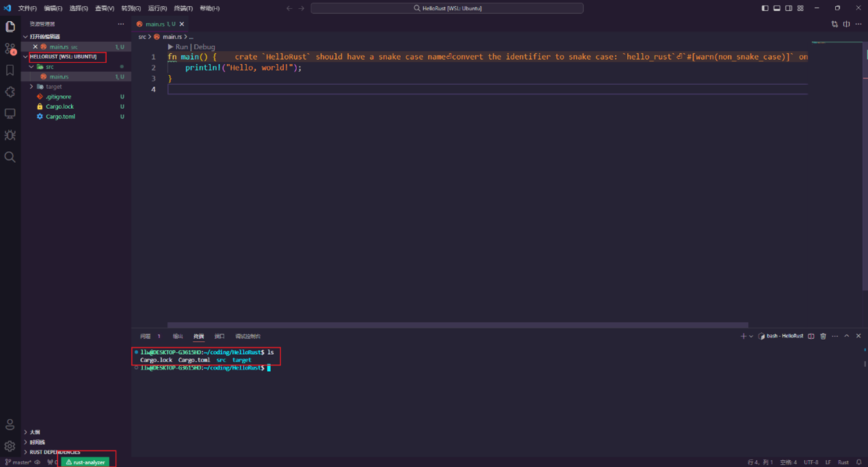
Task: Open the 终端(T) menu
Action: [x=183, y=8]
